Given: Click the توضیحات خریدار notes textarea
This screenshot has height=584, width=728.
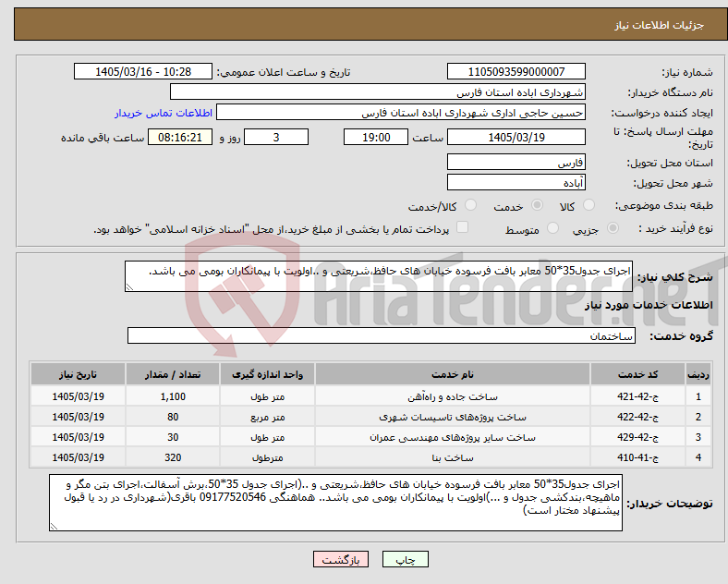Looking at the screenshot, I should point(335,503).
